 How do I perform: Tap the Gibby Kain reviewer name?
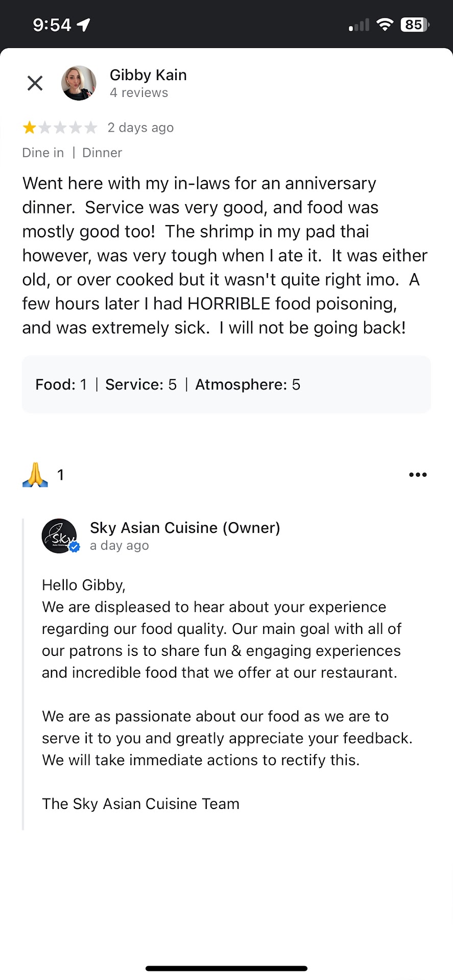tap(148, 75)
